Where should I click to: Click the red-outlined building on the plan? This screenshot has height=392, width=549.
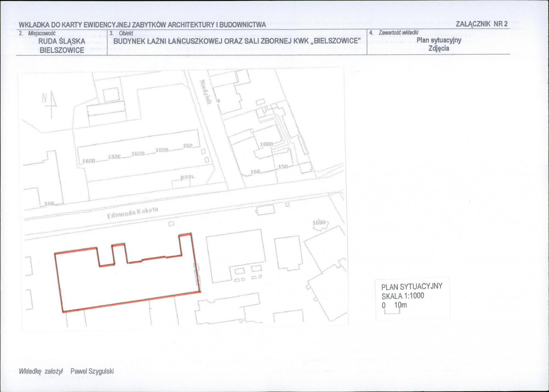[x=127, y=273]
